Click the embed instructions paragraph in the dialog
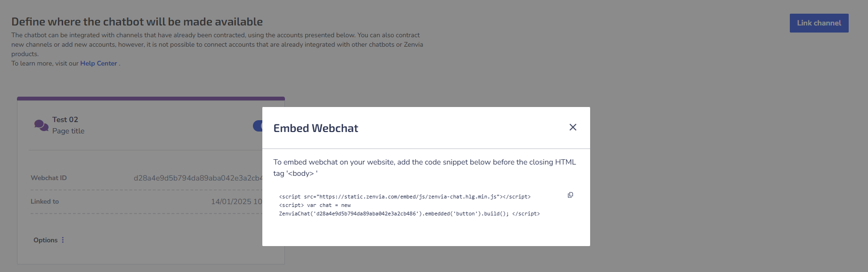Viewport: 868px width, 272px height. (x=424, y=167)
